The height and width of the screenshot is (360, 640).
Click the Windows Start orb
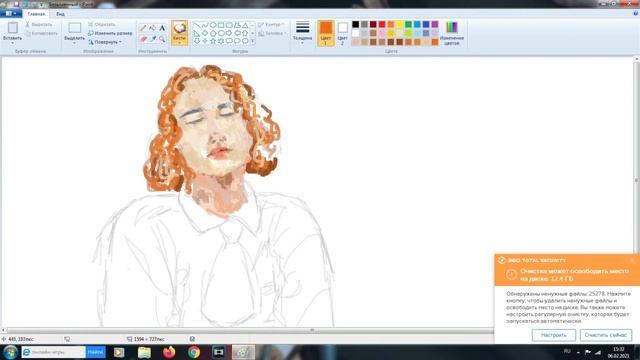[x=10, y=352]
